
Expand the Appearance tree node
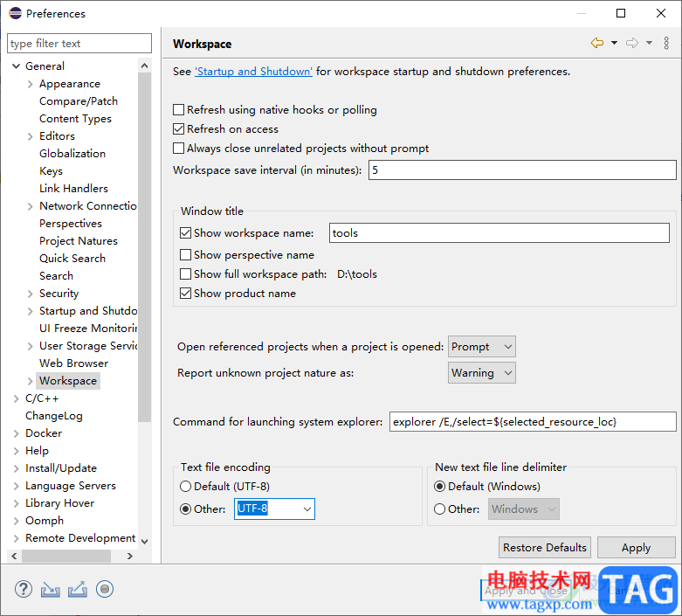pyautogui.click(x=30, y=84)
